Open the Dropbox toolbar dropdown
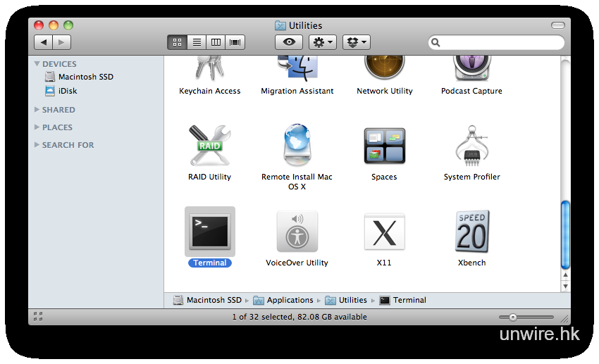This screenshot has height=364, width=599. 356,42
